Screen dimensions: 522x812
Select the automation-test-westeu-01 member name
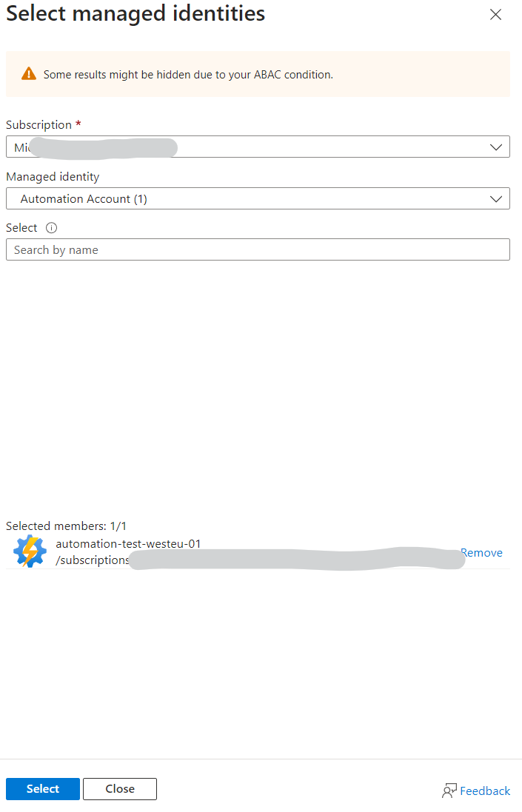[x=128, y=544]
